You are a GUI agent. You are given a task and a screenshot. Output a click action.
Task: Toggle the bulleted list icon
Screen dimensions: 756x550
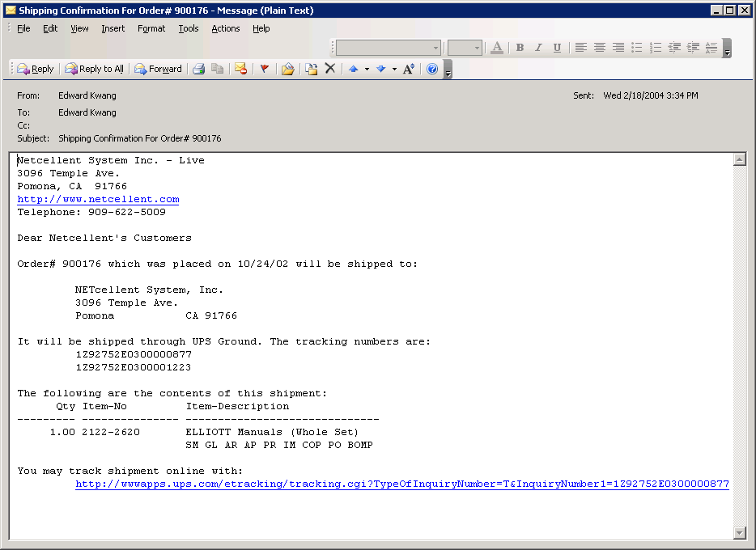click(x=637, y=48)
